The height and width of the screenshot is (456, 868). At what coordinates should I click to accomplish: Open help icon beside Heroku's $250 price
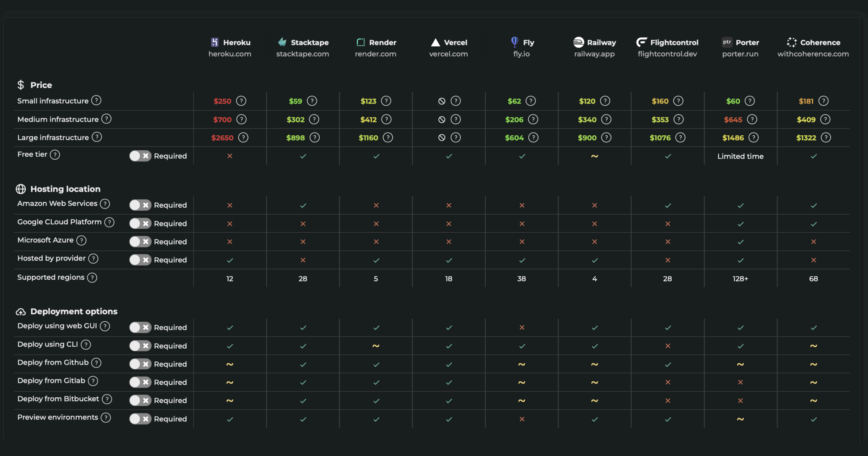(241, 101)
